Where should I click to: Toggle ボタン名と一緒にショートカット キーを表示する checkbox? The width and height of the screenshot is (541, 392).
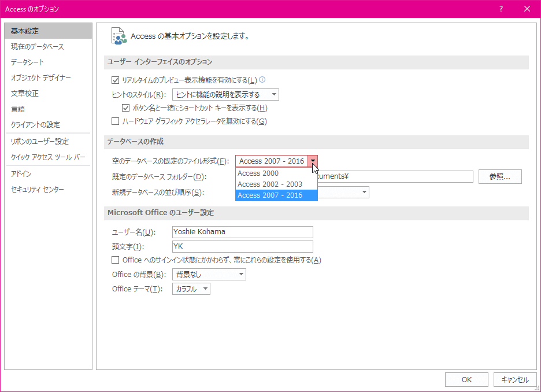(x=125, y=108)
